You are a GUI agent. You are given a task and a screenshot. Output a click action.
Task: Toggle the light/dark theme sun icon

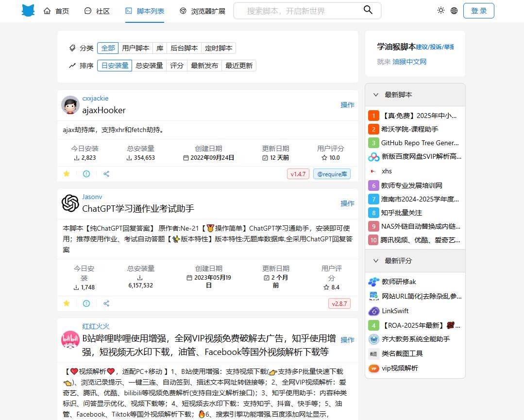point(441,10)
